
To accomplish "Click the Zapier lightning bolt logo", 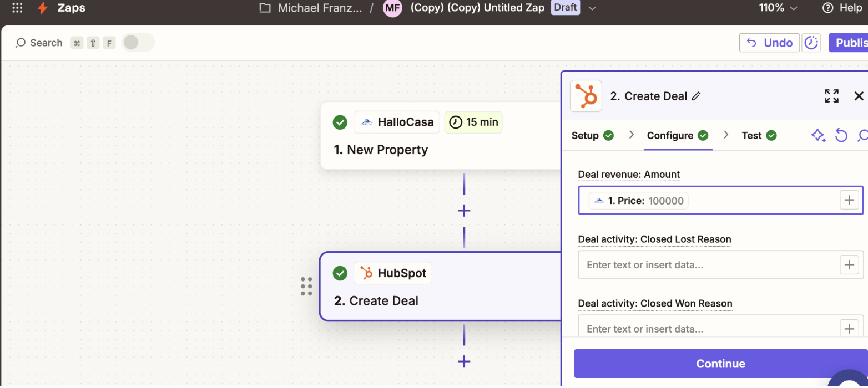I will point(42,8).
